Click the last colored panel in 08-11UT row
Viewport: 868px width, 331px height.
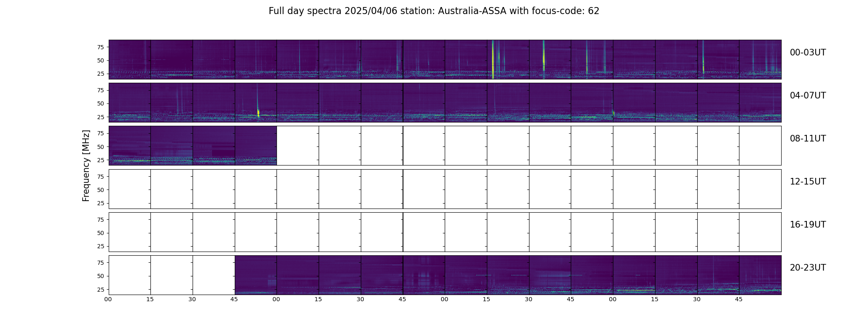click(x=256, y=146)
